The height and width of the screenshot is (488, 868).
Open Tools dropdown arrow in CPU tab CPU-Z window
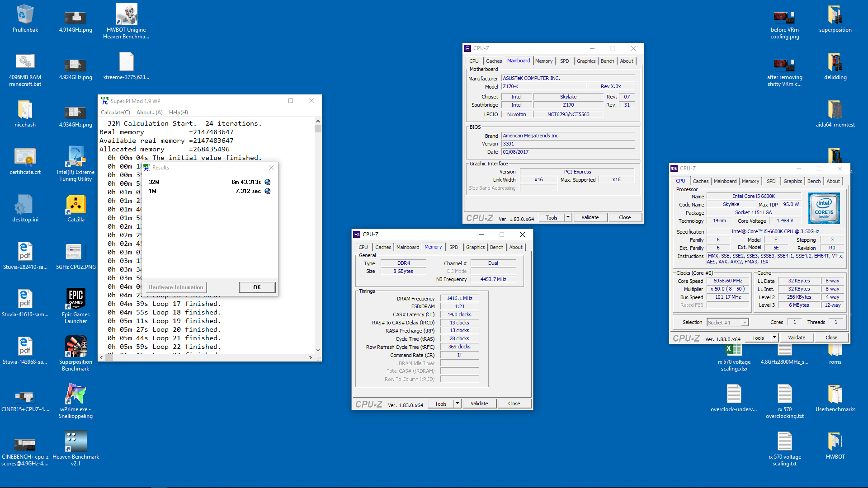(774, 338)
